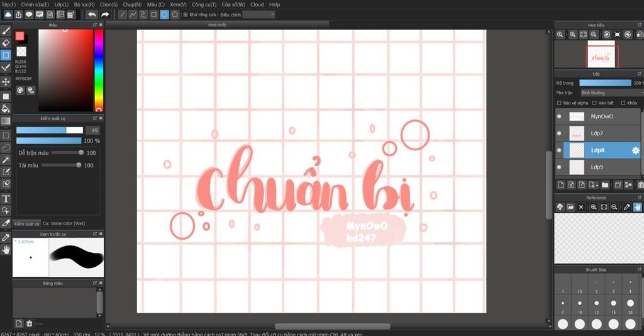Select the Hand tool in left toolbar
The width and height of the screenshot is (644, 336).
(x=6, y=250)
